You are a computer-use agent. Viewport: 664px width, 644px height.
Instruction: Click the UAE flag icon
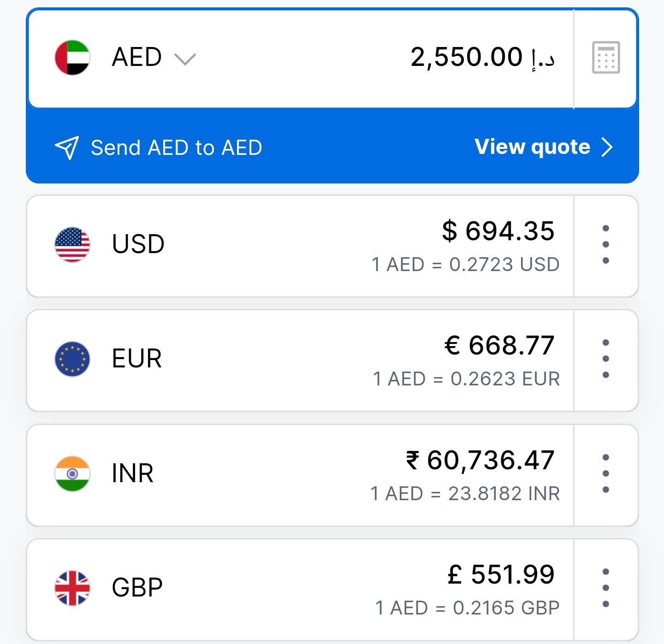(x=72, y=58)
